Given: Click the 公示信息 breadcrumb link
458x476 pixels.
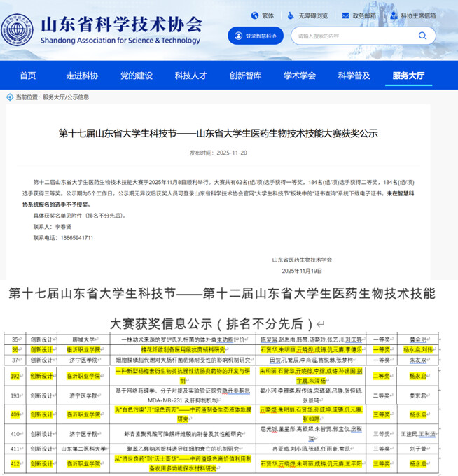Looking at the screenshot, I should click(78, 97).
